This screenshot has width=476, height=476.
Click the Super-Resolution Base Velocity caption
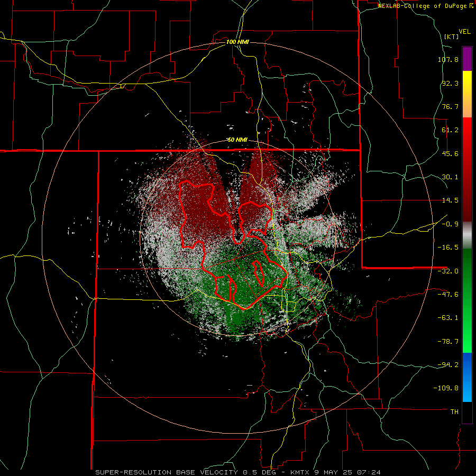[237, 472]
